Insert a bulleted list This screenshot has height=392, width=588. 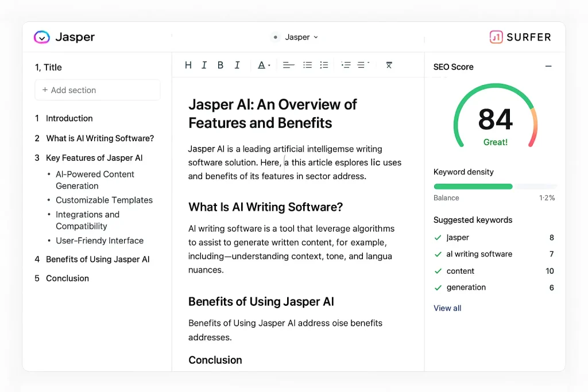[x=307, y=64]
